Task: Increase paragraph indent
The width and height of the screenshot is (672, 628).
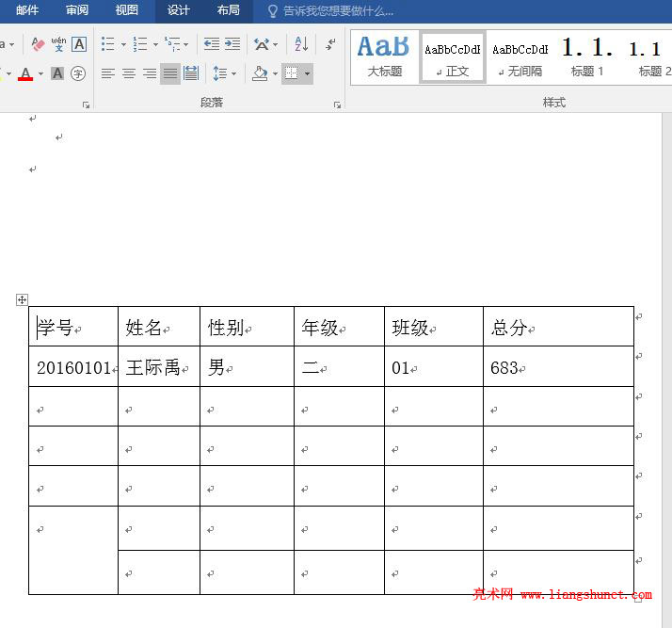Action: [232, 43]
